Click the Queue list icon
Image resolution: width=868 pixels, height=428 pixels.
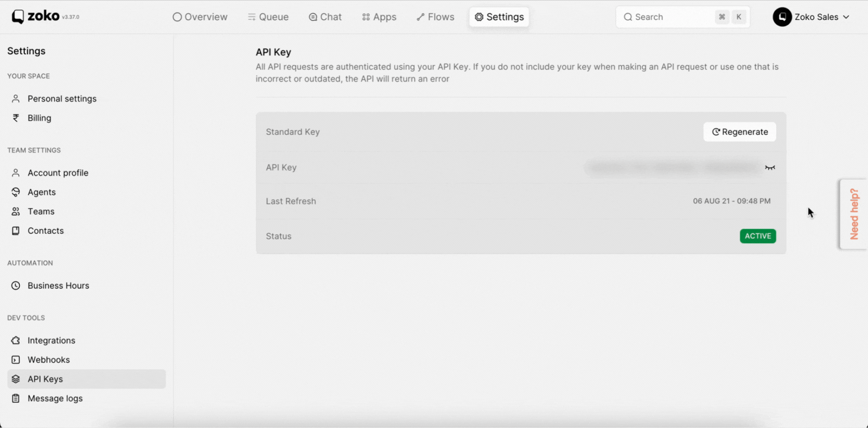(252, 17)
